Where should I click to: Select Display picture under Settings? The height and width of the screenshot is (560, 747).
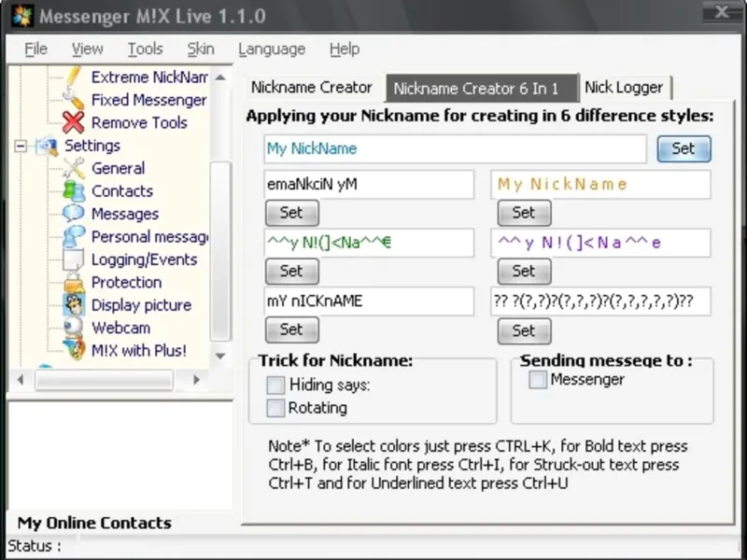click(141, 305)
